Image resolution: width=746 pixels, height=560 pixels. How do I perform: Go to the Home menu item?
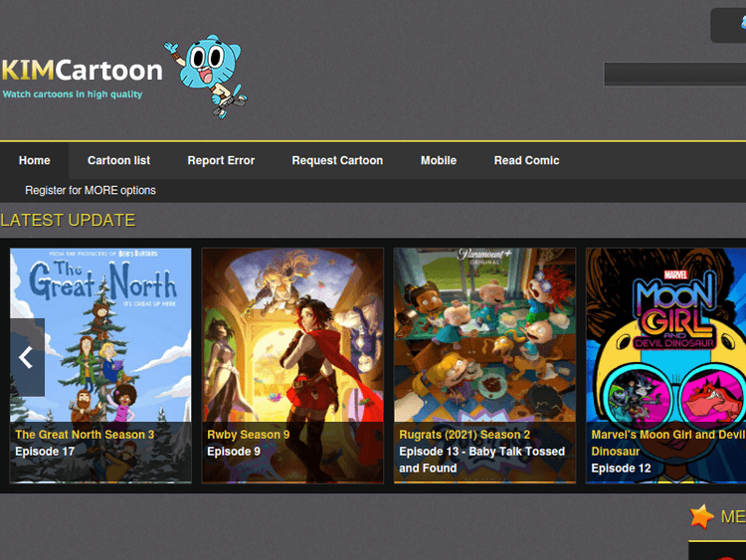tap(34, 160)
